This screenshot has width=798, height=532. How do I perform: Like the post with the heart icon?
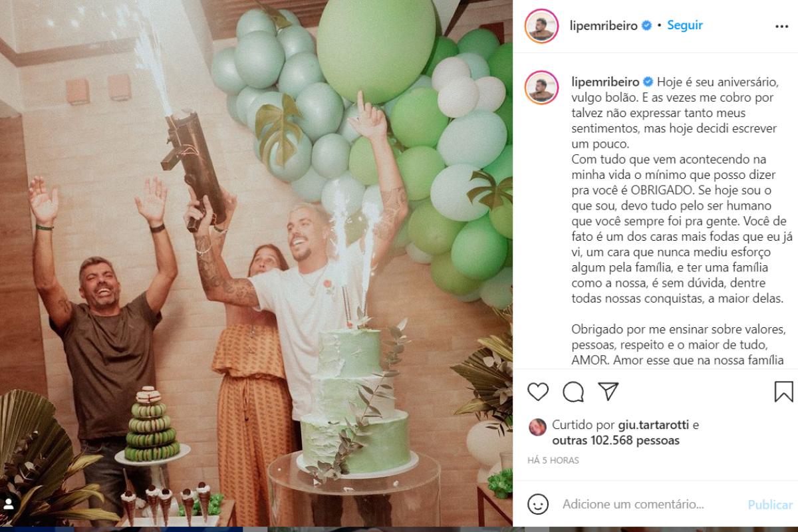(538, 391)
